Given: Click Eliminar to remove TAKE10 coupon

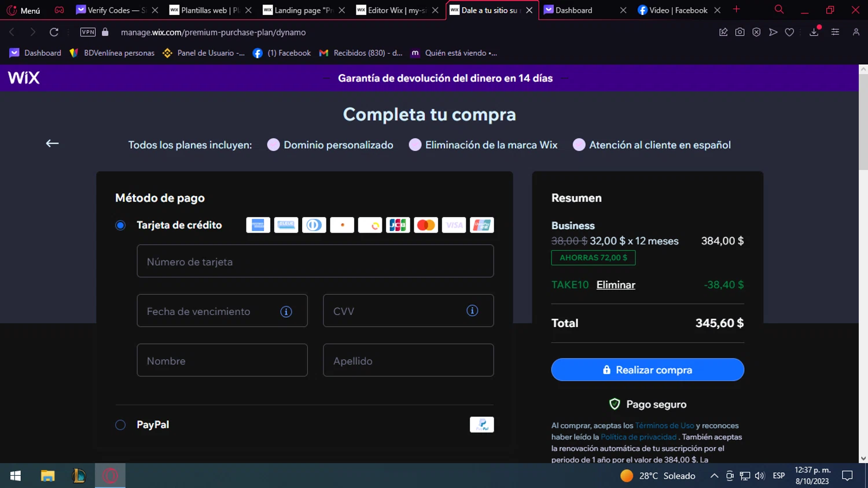Looking at the screenshot, I should 616,285.
